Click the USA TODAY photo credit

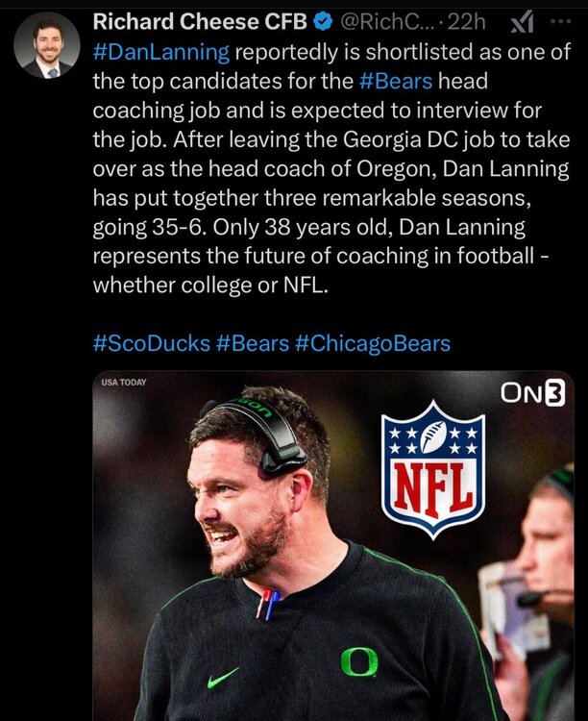click(x=124, y=384)
